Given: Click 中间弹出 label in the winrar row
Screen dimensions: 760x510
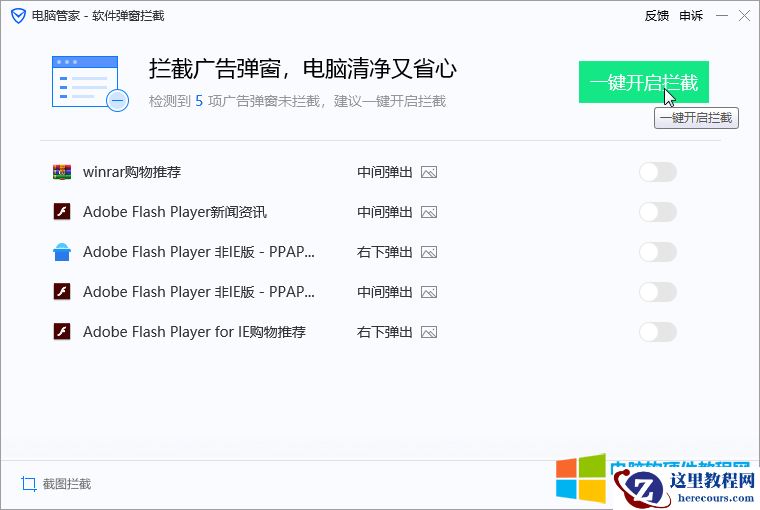Looking at the screenshot, I should click(x=385, y=172).
